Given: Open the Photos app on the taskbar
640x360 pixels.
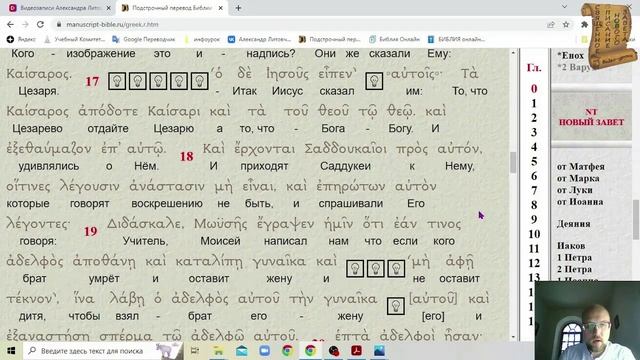Looking at the screenshot, I should pyautogui.click(x=379, y=351).
